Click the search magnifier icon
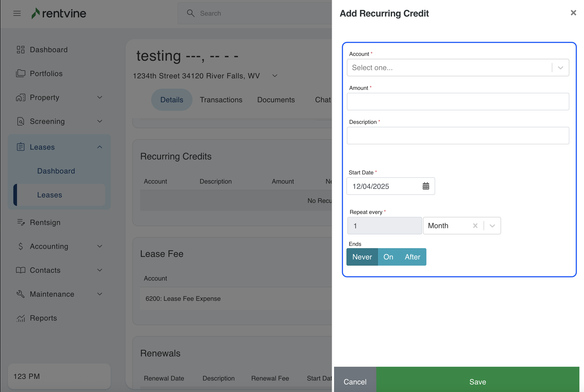This screenshot has height=392, width=584. (191, 13)
